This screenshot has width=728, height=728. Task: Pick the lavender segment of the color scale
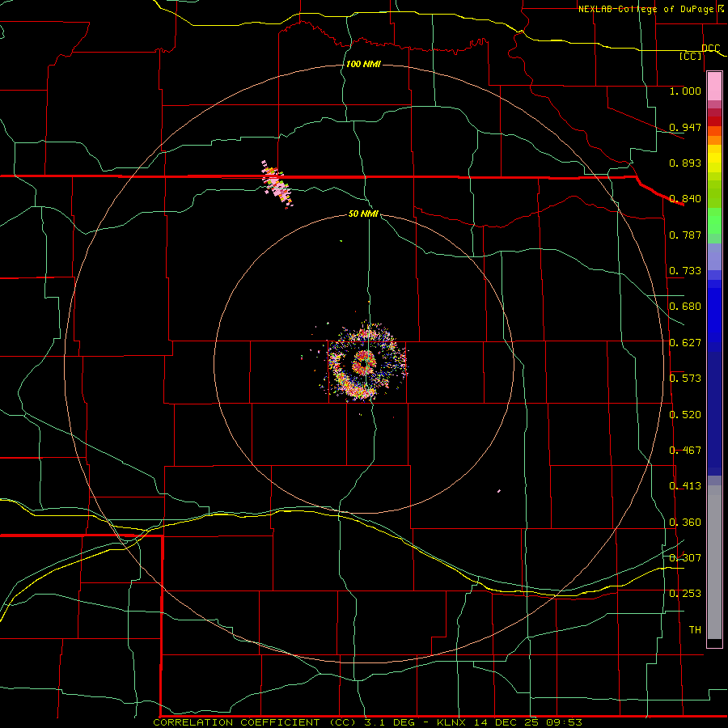click(x=714, y=256)
